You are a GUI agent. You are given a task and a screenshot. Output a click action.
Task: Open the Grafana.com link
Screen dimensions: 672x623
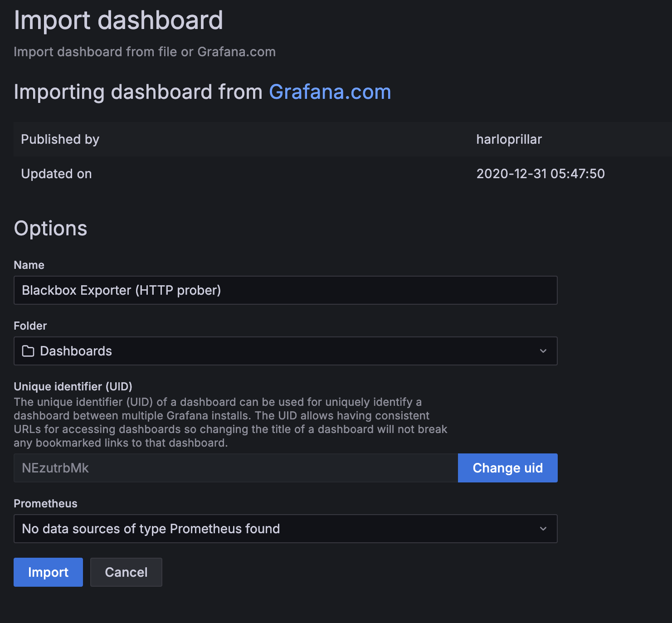coord(330,92)
